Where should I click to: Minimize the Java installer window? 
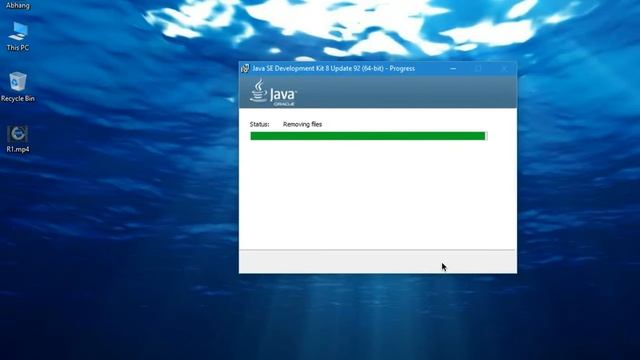[453, 69]
